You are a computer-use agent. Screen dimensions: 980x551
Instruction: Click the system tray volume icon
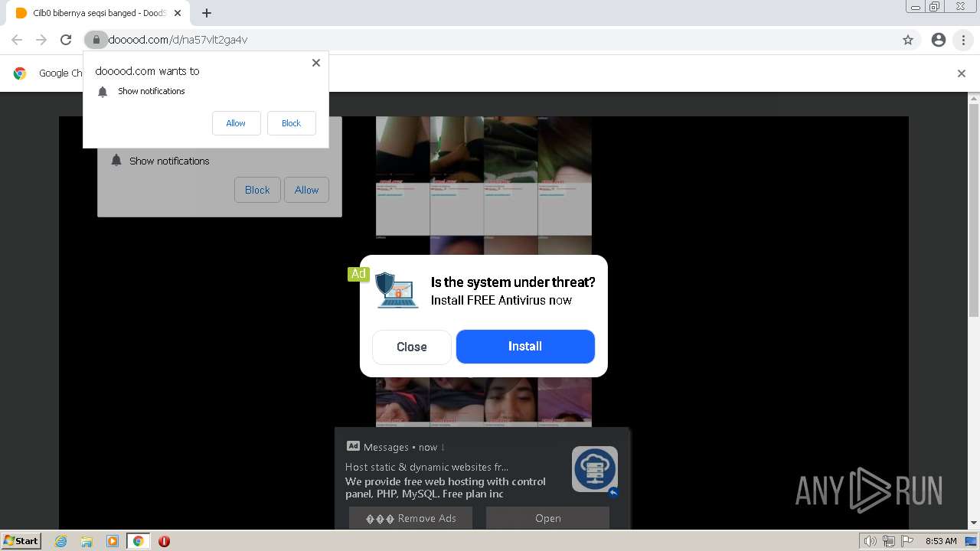pyautogui.click(x=870, y=541)
